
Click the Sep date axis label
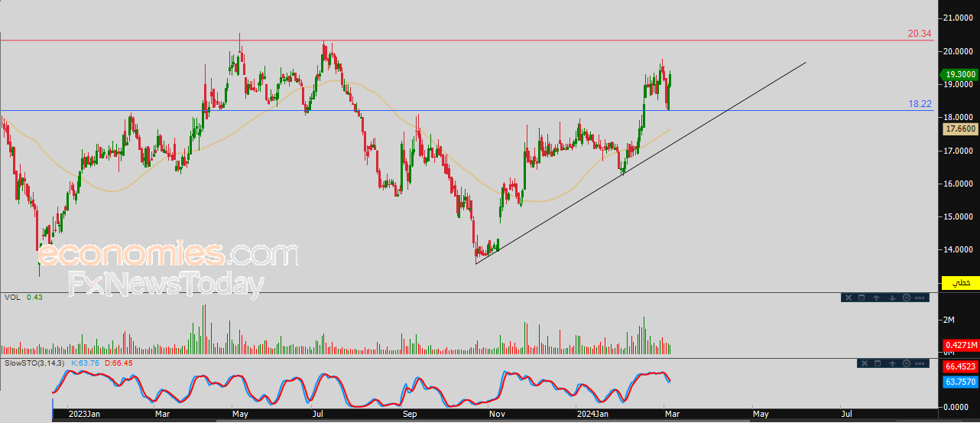click(x=410, y=414)
